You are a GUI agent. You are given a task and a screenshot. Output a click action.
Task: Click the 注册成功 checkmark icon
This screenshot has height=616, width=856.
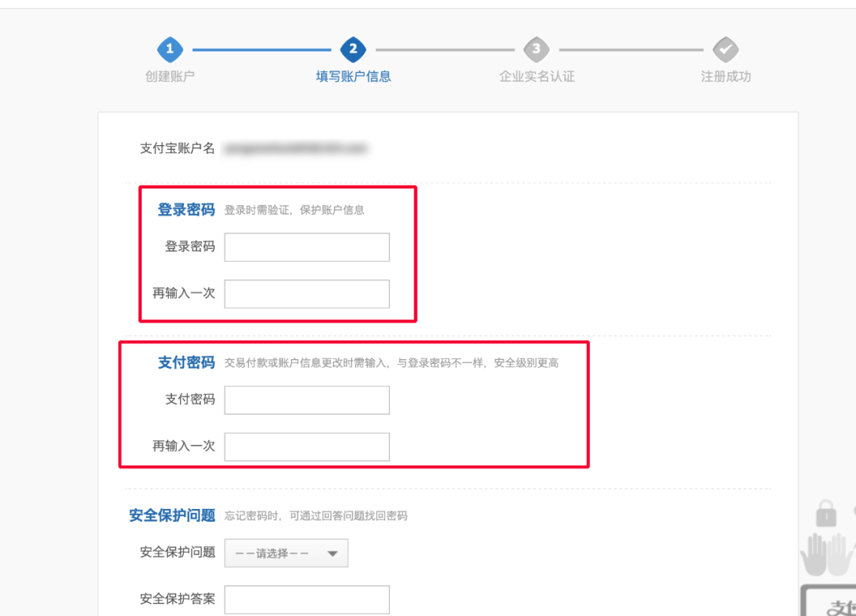pos(726,48)
